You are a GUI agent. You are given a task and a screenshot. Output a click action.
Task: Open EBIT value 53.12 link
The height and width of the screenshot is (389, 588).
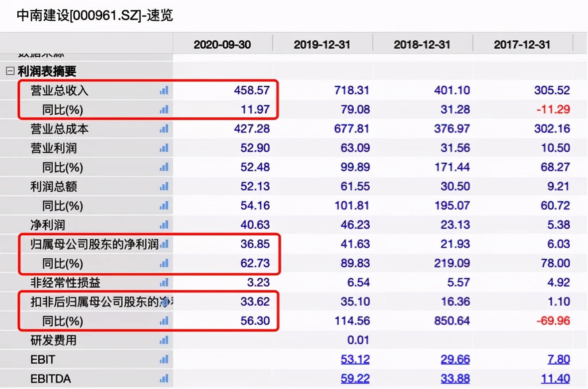355,359
